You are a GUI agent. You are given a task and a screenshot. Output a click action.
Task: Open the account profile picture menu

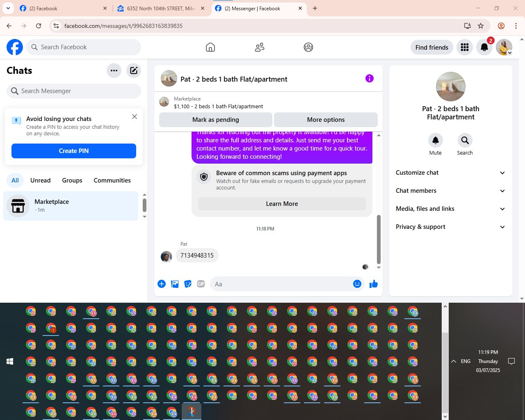point(504,47)
